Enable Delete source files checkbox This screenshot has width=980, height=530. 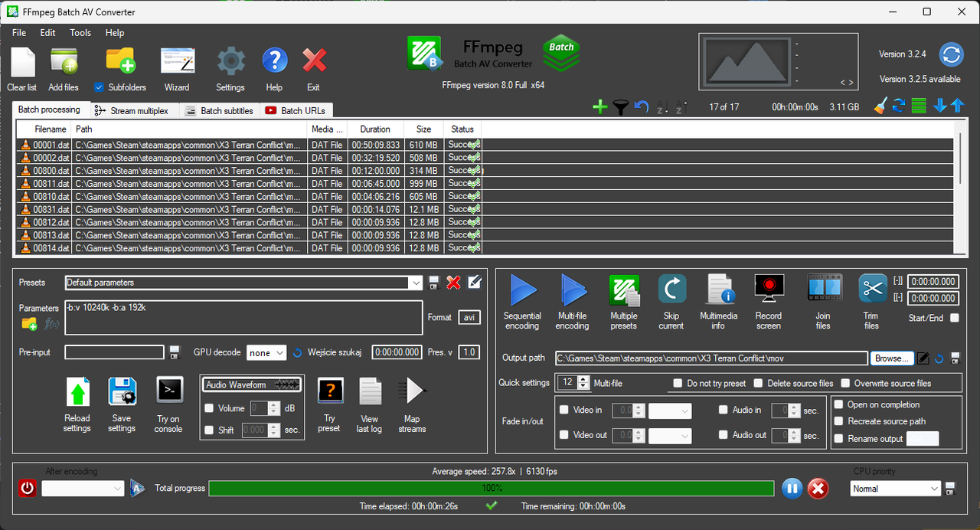[x=759, y=383]
